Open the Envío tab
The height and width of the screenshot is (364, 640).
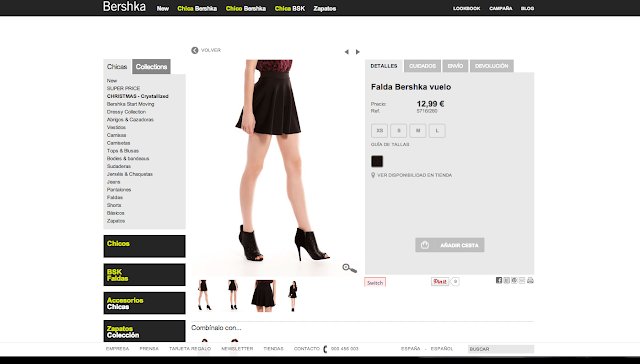pyautogui.click(x=455, y=66)
